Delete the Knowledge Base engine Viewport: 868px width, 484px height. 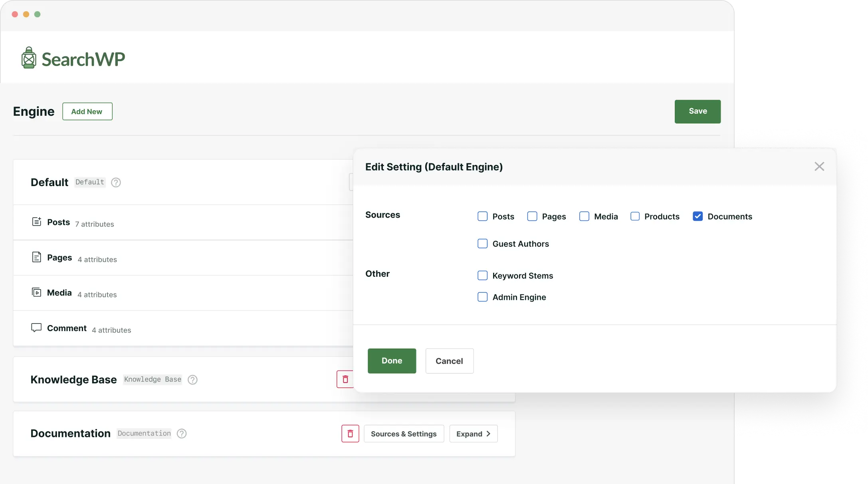point(345,379)
